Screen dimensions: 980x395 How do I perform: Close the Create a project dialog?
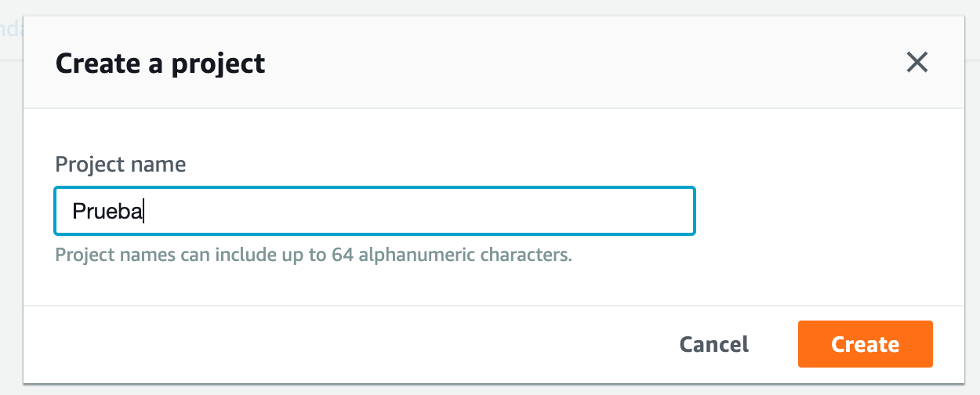[916, 63]
